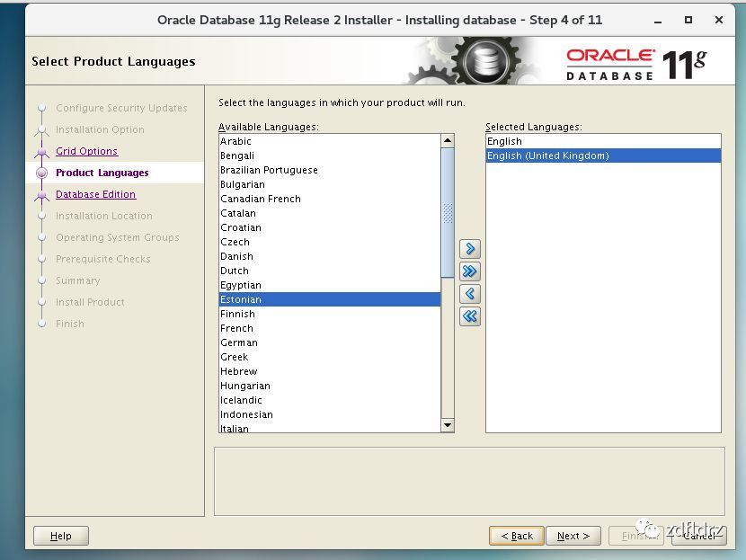
Task: Click English (United Kingdom) in Selected Languages
Action: click(603, 156)
